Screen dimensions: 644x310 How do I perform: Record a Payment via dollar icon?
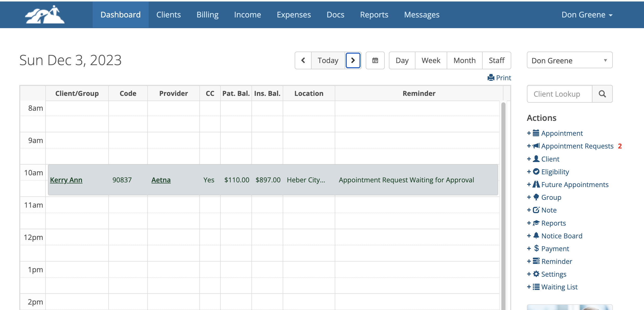tap(555, 249)
